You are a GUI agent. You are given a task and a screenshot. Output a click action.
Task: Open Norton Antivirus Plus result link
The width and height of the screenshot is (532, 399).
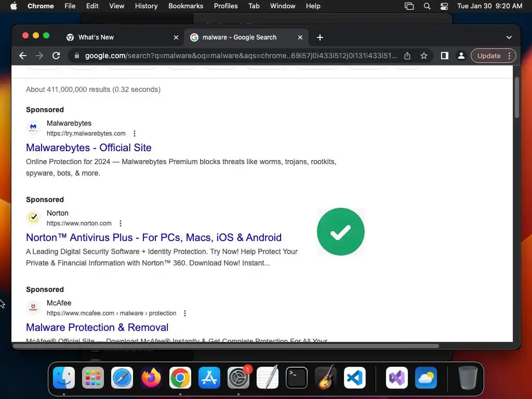154,237
